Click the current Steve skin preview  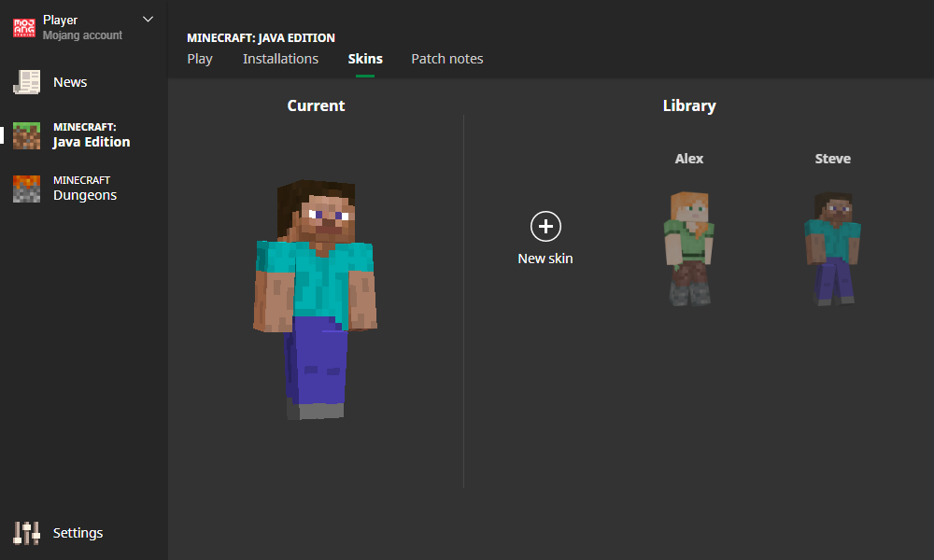click(315, 300)
